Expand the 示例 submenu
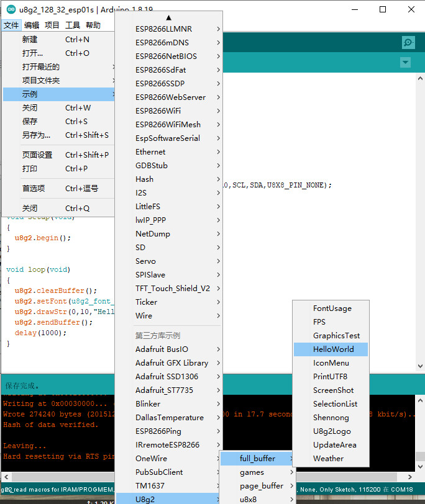The width and height of the screenshot is (425, 504). [58, 94]
